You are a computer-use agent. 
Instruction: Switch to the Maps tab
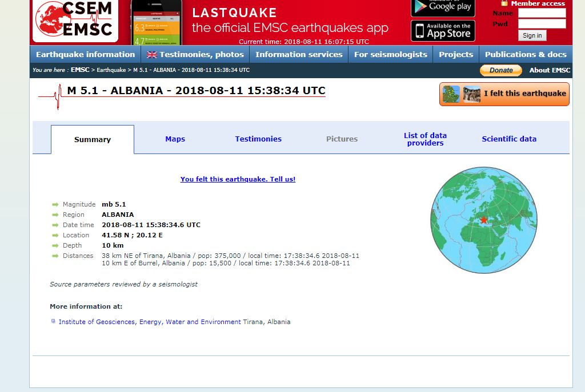pos(175,139)
